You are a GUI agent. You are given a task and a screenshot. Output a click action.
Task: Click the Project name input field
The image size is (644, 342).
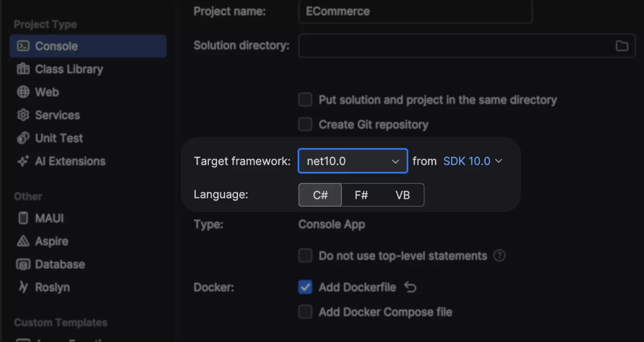pos(415,11)
